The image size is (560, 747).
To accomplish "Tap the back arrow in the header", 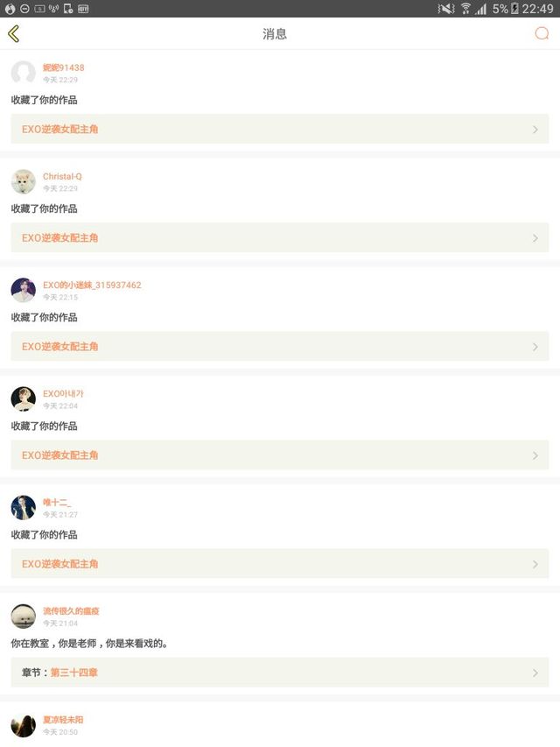I will tap(13, 34).
